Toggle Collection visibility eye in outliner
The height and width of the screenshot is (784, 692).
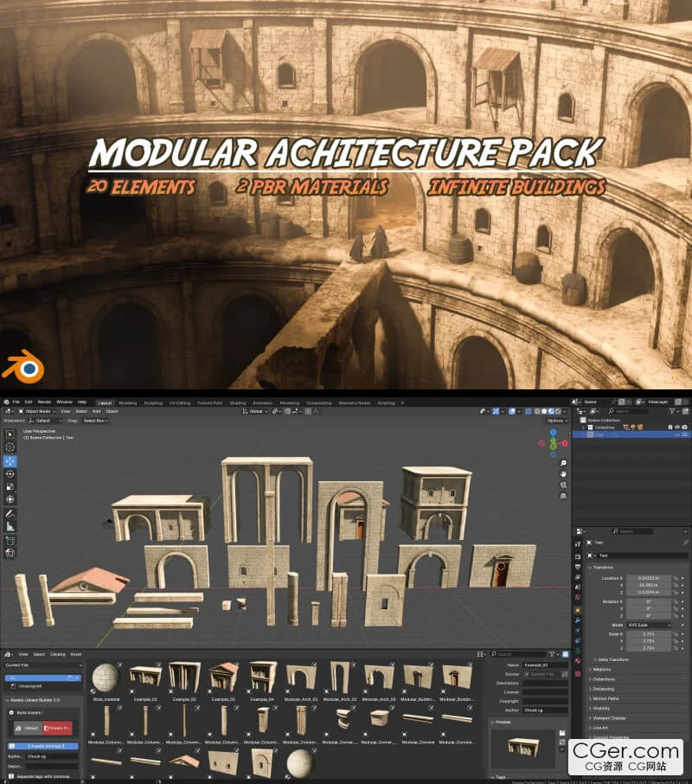pos(677,427)
